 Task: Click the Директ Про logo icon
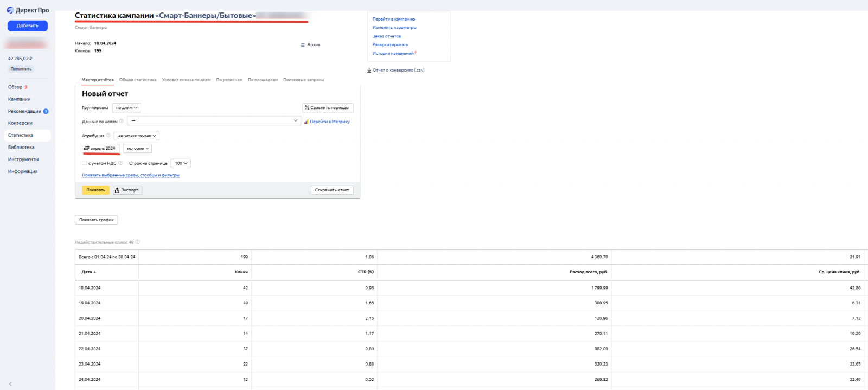10,10
